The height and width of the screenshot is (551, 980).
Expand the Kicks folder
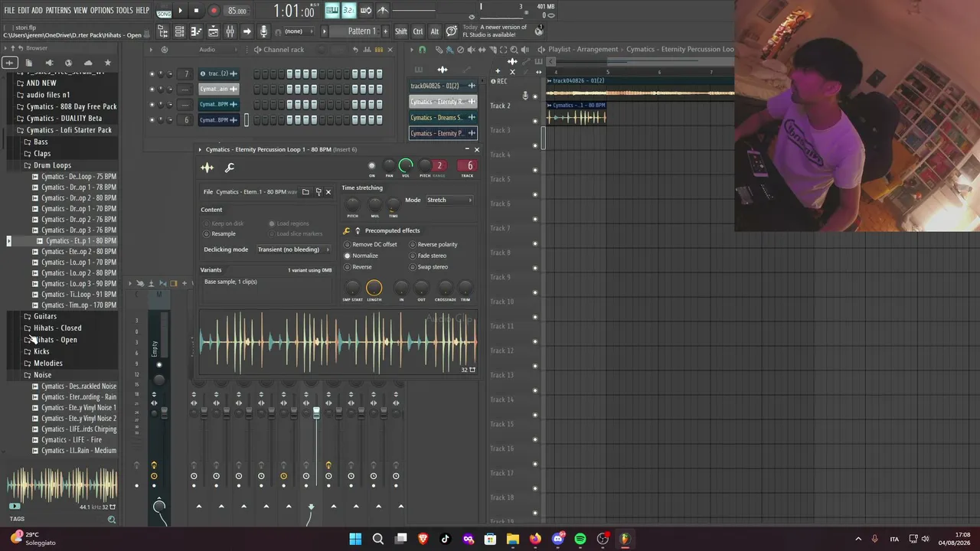pyautogui.click(x=37, y=351)
